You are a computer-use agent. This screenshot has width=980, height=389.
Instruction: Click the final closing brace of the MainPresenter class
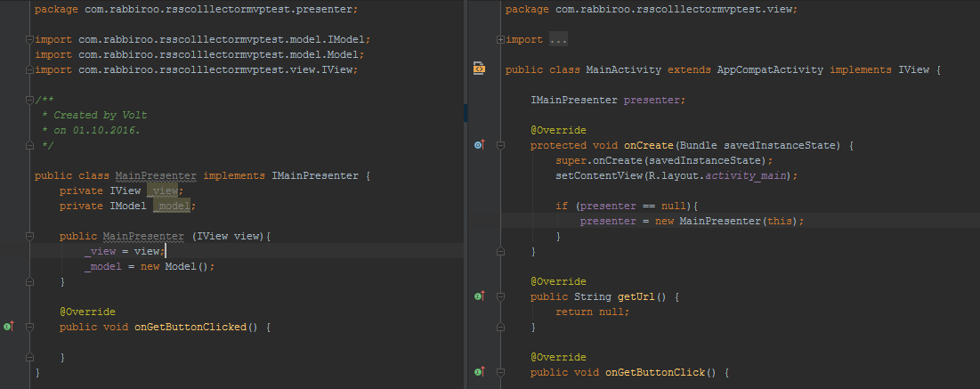click(x=37, y=372)
